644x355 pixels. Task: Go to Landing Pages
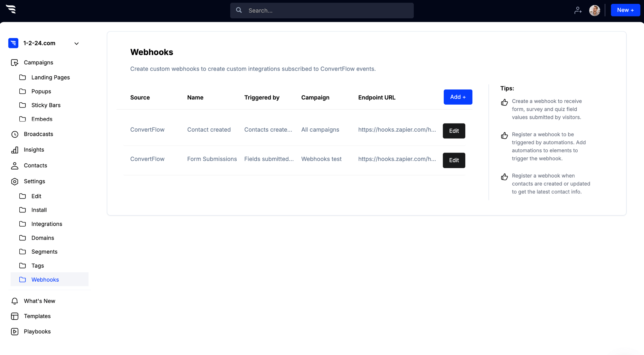pos(51,77)
